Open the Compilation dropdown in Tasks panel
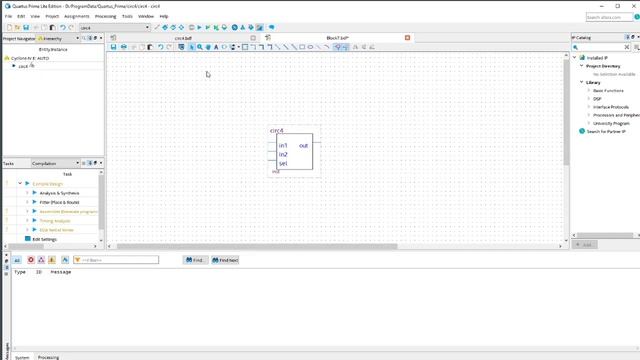Screen dimensions: 640x360 coord(55,163)
